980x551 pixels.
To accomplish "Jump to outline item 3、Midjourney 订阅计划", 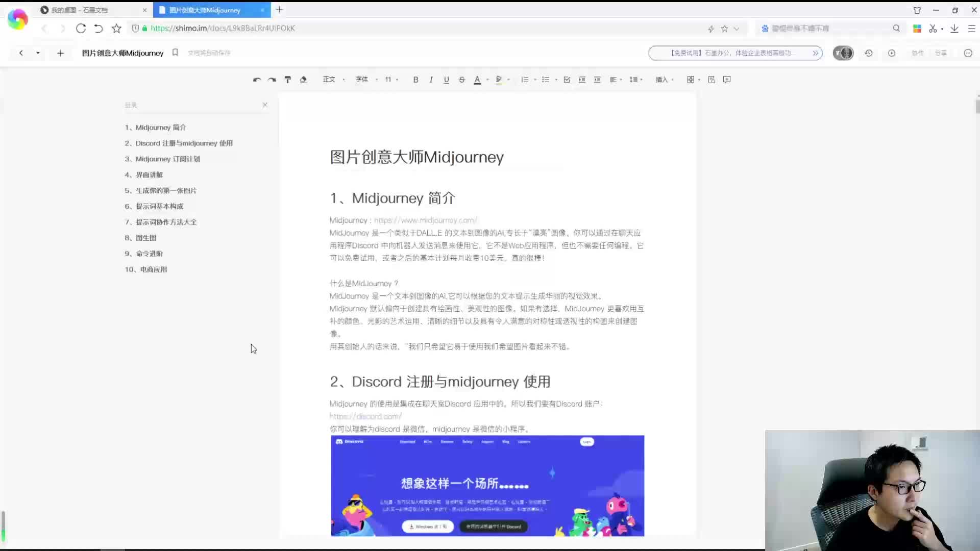I will (x=162, y=159).
